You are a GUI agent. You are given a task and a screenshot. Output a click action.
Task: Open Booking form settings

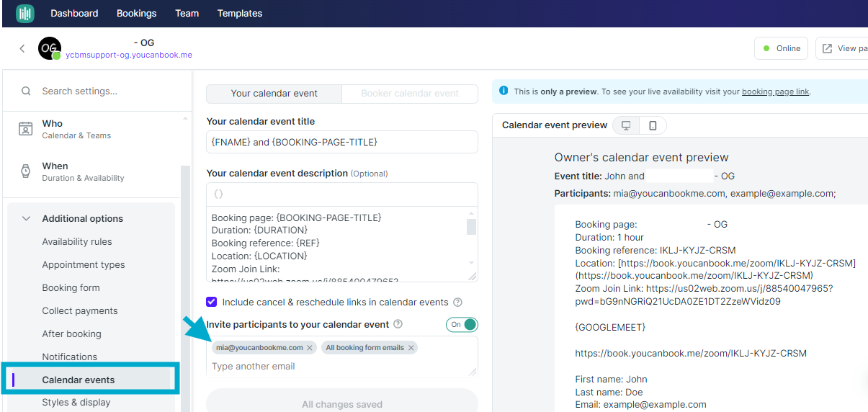pyautogui.click(x=71, y=287)
